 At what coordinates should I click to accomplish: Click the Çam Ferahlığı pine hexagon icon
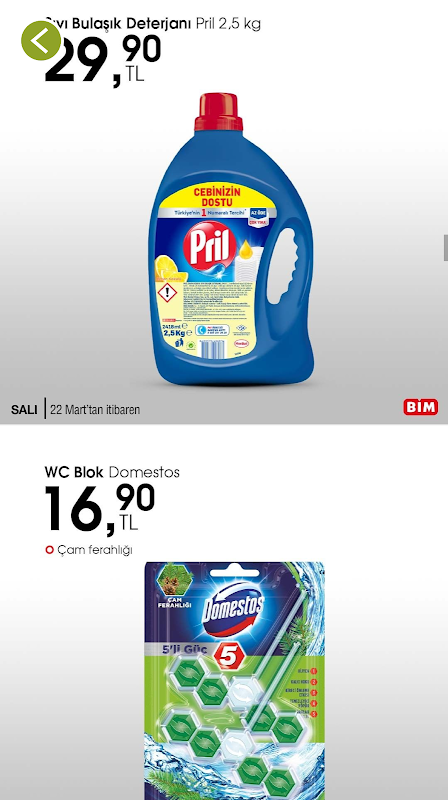pos(176,580)
